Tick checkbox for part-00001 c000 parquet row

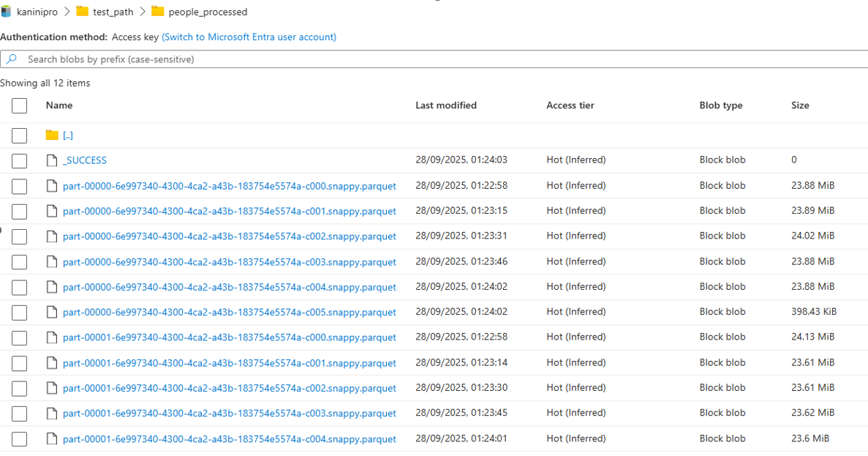[20, 338]
